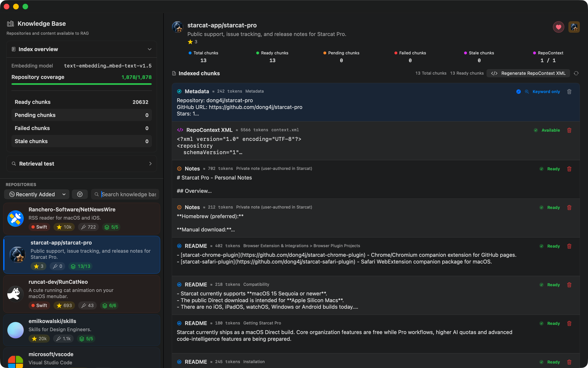588x368 pixels.
Task: Click the 5/5 chunks badge on emilkowalski/skills
Action: [86, 339]
